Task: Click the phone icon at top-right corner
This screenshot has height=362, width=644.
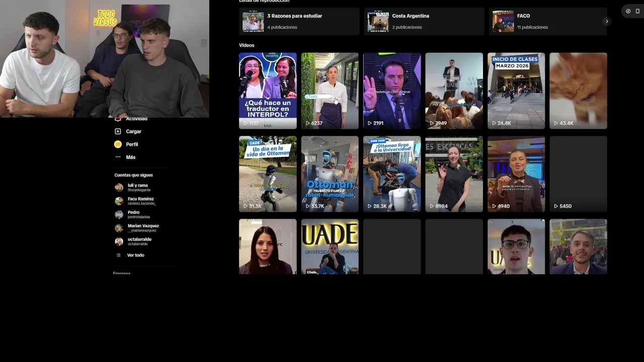Action: [x=637, y=11]
